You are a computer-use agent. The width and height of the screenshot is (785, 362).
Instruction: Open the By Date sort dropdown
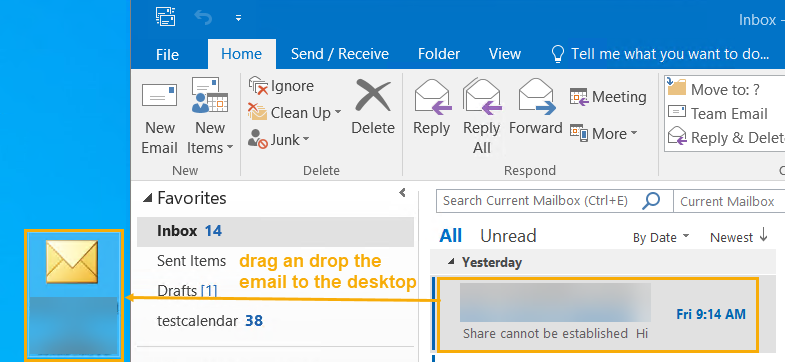(x=660, y=237)
